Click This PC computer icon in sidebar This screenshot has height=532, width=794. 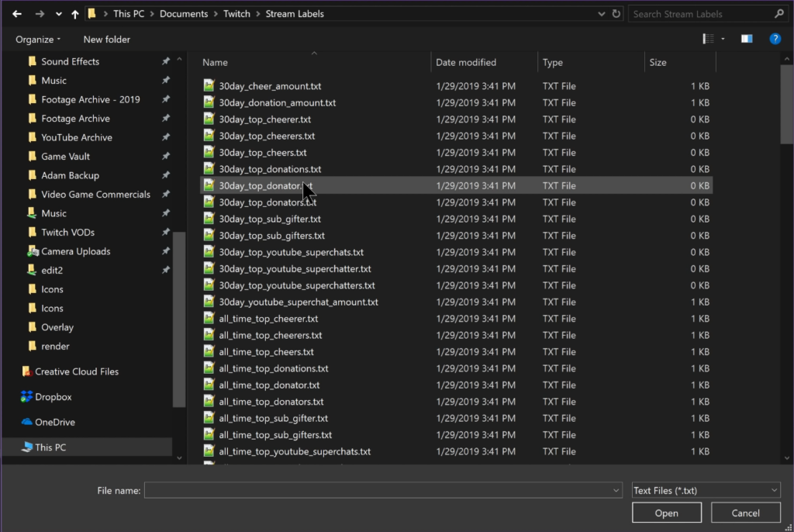point(26,447)
